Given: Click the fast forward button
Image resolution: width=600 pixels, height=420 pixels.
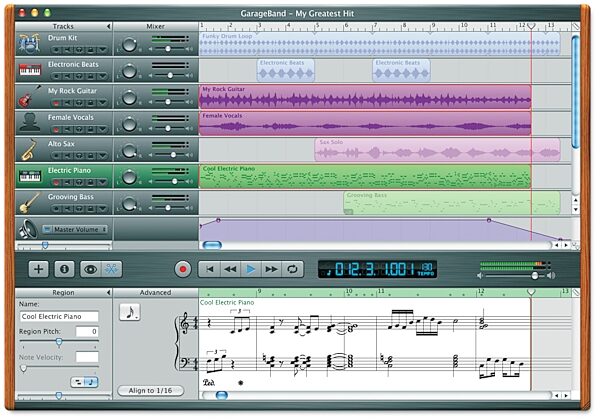Looking at the screenshot, I should [271, 269].
